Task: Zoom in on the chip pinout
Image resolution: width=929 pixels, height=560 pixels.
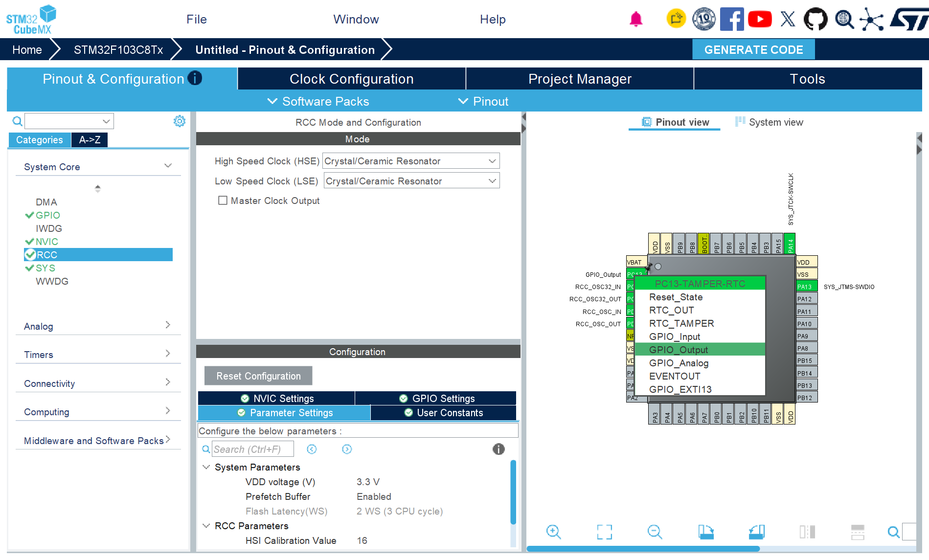Action: [x=553, y=532]
